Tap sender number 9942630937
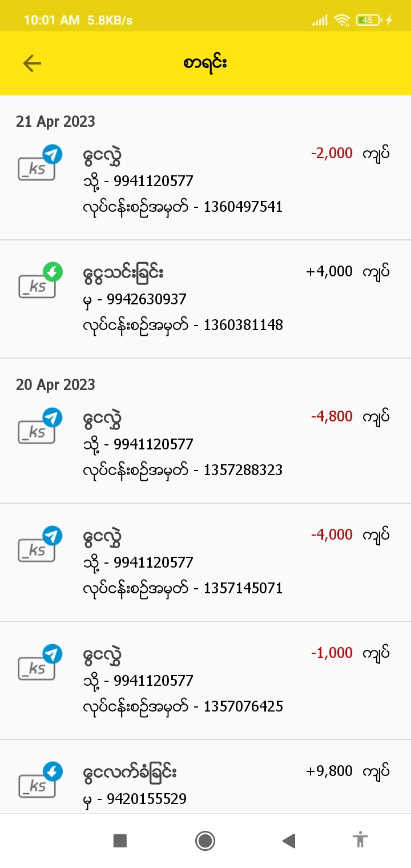411x868 pixels. coord(150,299)
